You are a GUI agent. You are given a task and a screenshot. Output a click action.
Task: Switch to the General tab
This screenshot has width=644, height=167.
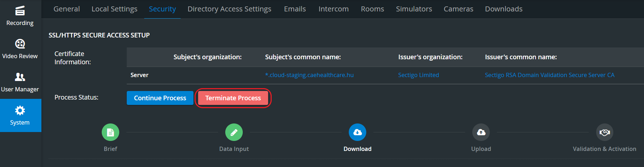point(66,9)
